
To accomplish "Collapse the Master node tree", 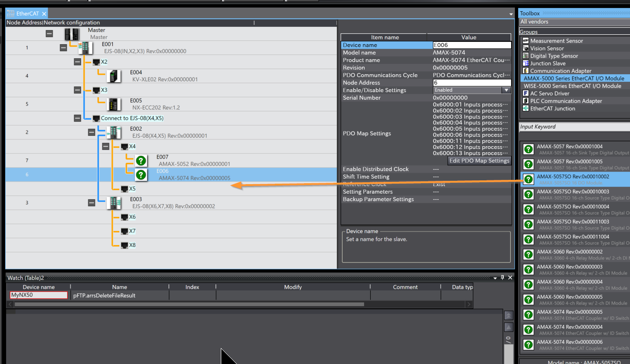I will pyautogui.click(x=49, y=34).
